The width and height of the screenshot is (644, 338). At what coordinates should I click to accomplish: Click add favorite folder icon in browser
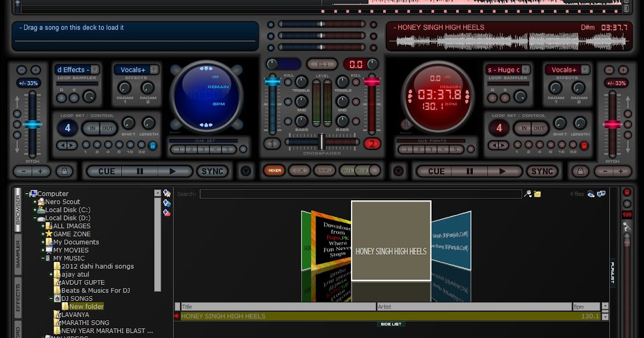(x=167, y=194)
